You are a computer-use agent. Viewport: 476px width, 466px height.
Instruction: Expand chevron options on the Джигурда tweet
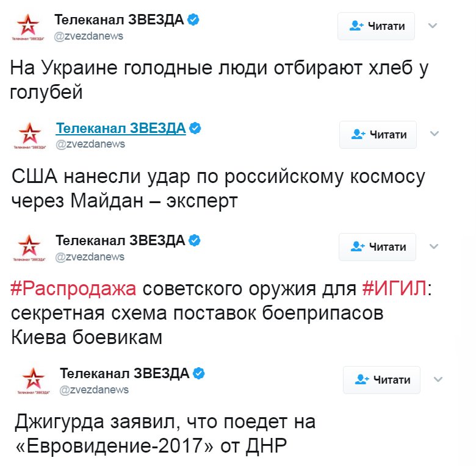click(x=438, y=379)
